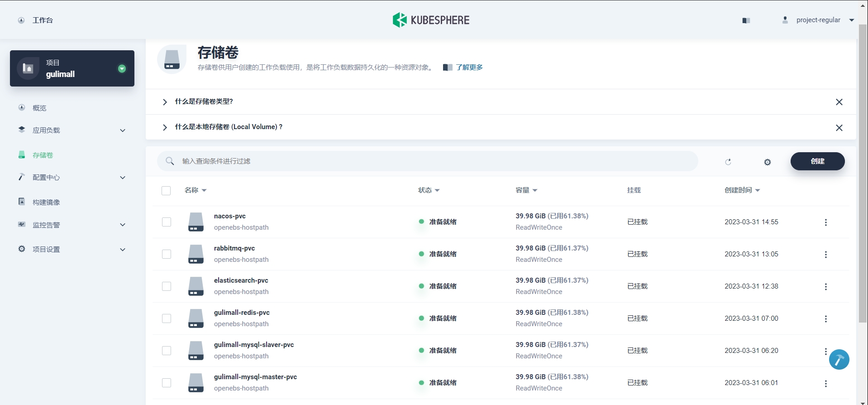Click the refresh list icon
This screenshot has height=405, width=868.
point(728,162)
